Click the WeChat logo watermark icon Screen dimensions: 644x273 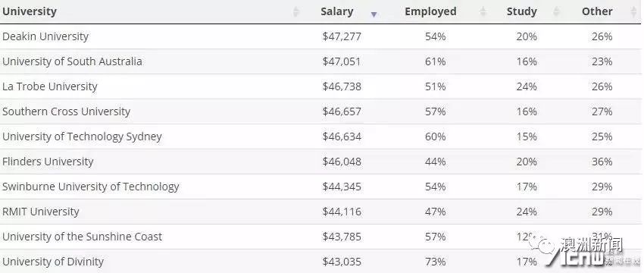(x=542, y=246)
